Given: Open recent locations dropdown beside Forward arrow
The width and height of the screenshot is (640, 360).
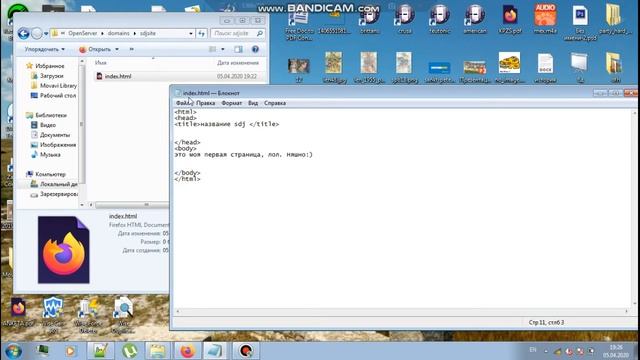Looking at the screenshot, I should tap(46, 33).
